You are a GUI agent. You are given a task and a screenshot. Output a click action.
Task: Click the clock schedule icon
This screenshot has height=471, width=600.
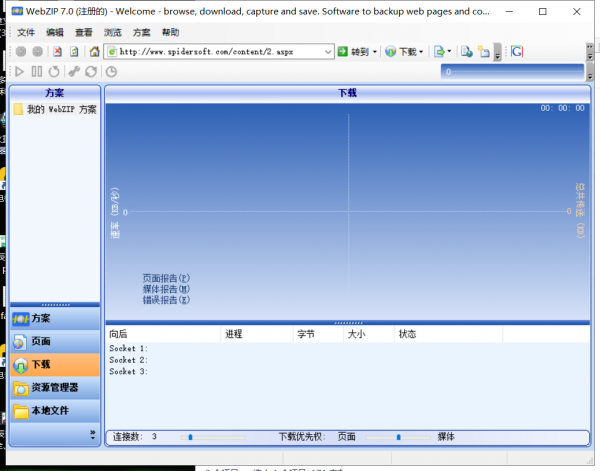111,71
